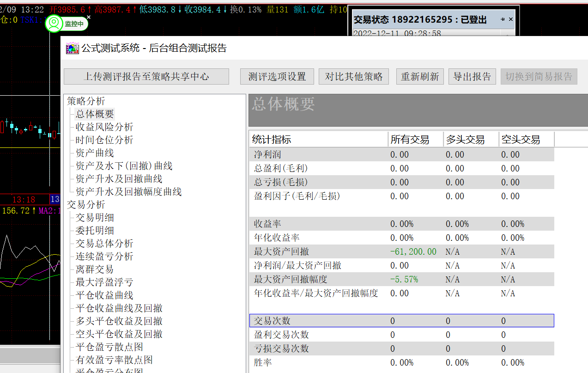
Task: Click 上传测评报告至策略共享中心 button
Action: tap(146, 77)
